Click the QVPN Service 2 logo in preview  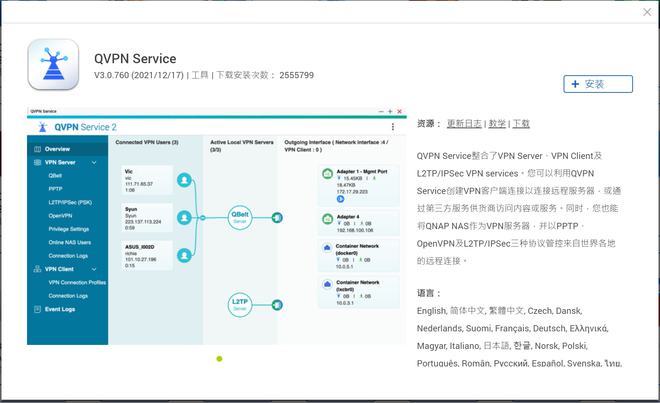43,127
